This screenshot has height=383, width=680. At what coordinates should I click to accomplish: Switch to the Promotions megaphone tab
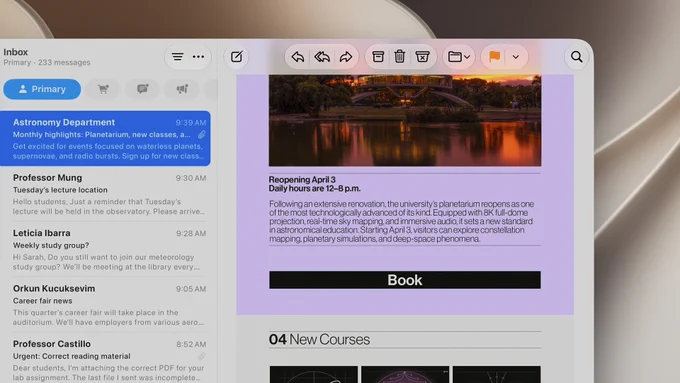(x=182, y=89)
